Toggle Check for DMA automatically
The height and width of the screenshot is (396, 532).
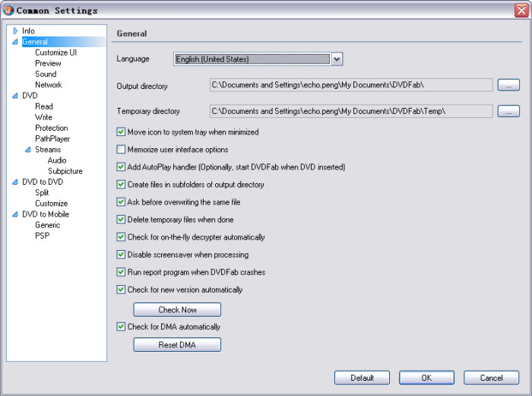(121, 327)
